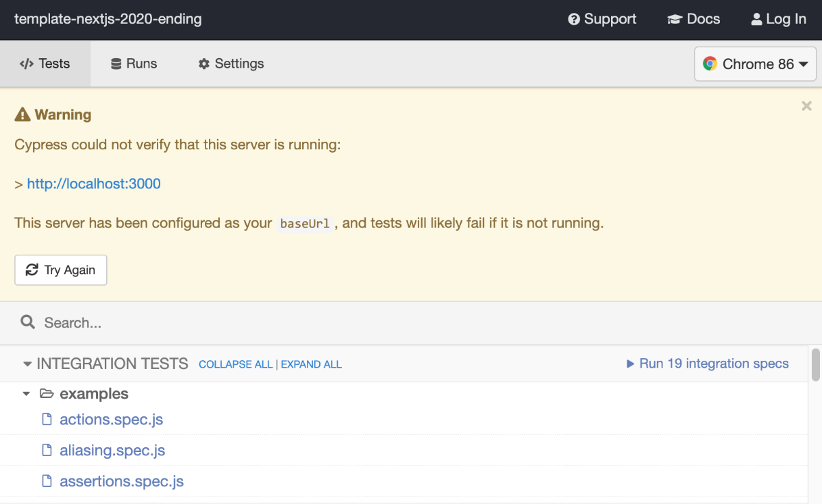Click file icon beside assertions.spec.js

pyautogui.click(x=47, y=481)
